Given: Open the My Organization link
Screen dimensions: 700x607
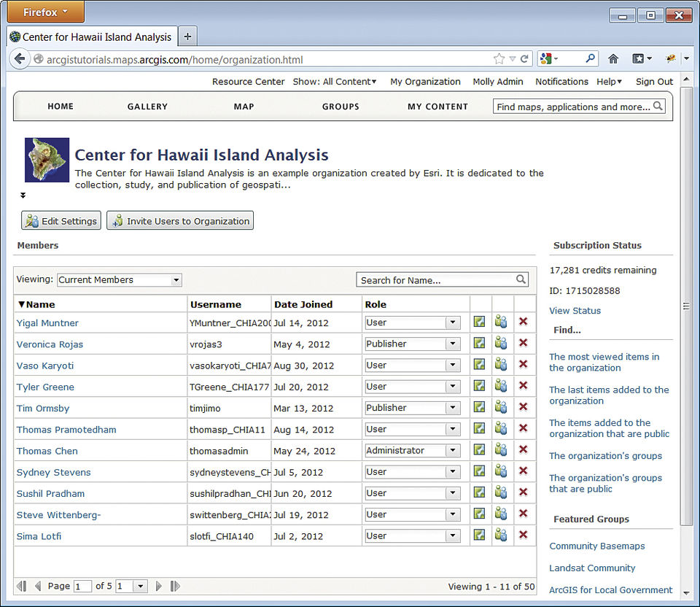Looking at the screenshot, I should pyautogui.click(x=425, y=82).
